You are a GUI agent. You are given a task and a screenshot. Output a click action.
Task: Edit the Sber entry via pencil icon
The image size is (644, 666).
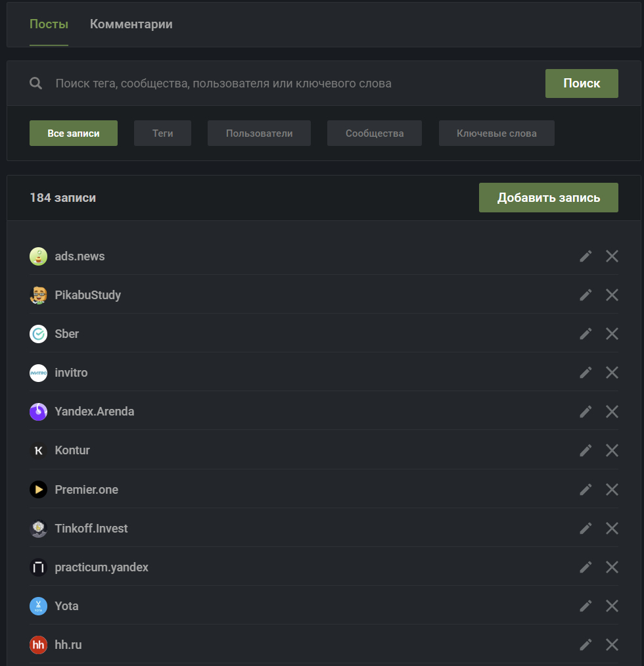(x=586, y=334)
